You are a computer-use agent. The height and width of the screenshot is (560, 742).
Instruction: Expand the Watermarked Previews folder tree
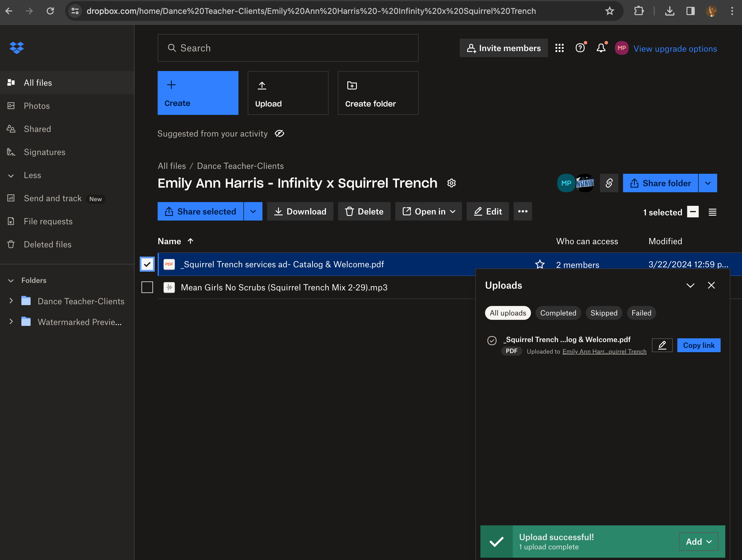tap(11, 322)
